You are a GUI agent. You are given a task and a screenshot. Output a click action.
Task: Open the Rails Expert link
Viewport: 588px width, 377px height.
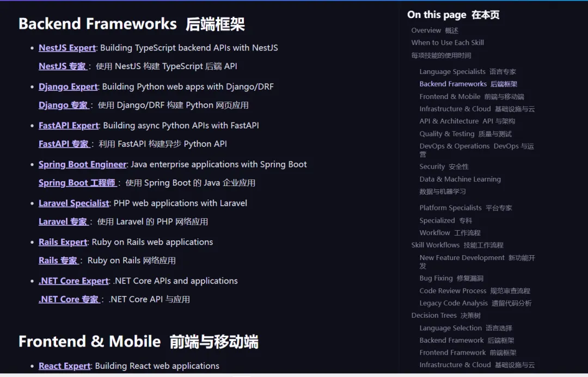[x=63, y=242]
